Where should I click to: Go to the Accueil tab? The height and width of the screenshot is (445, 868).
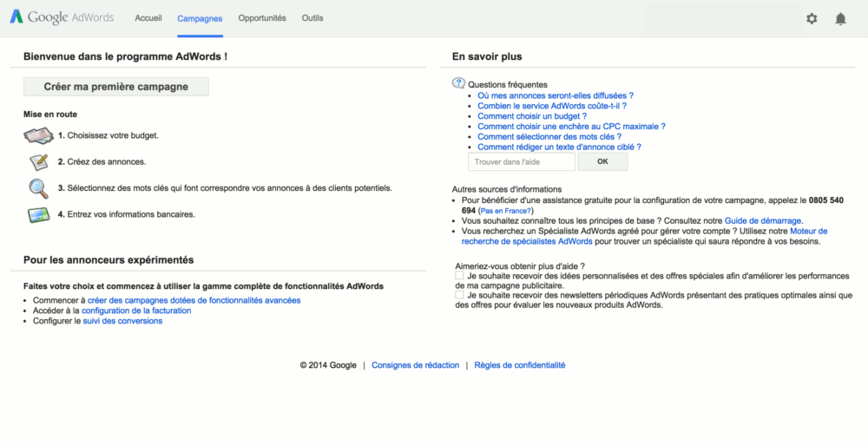(148, 18)
